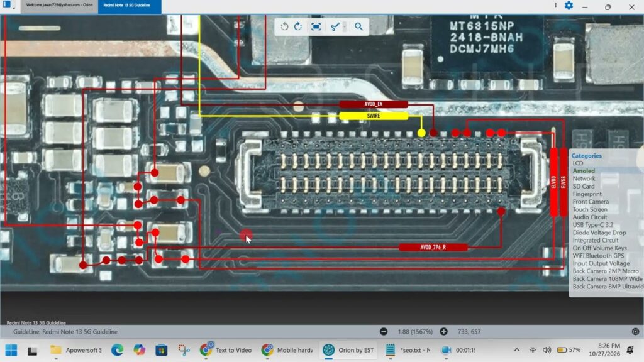Zoom in with the plus button
The width and height of the screenshot is (644, 362).
(x=443, y=332)
